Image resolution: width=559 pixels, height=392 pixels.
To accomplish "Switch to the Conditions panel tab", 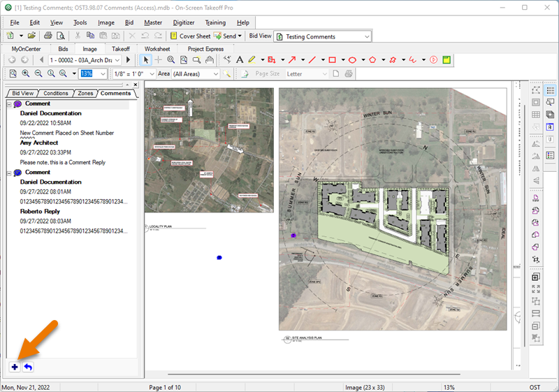I will [x=56, y=94].
